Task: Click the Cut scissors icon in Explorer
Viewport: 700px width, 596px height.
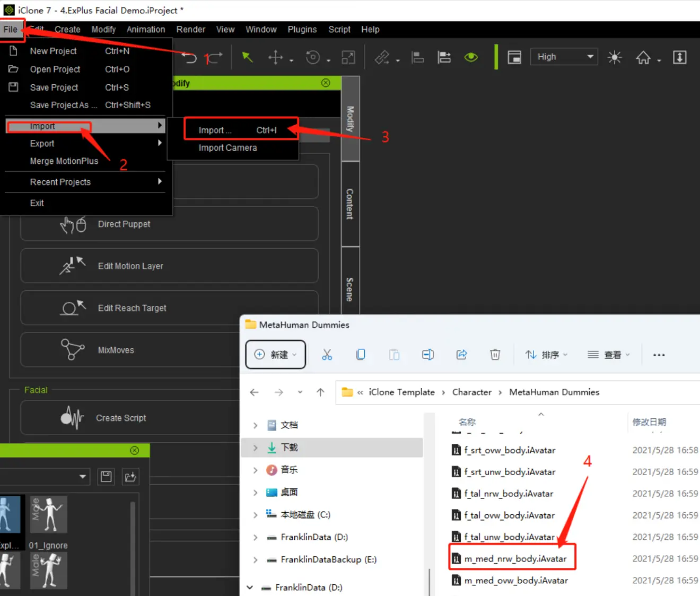Action: click(327, 355)
